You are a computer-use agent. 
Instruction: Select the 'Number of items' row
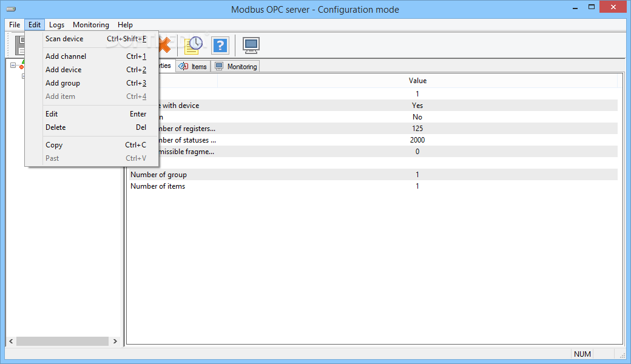[373, 186]
